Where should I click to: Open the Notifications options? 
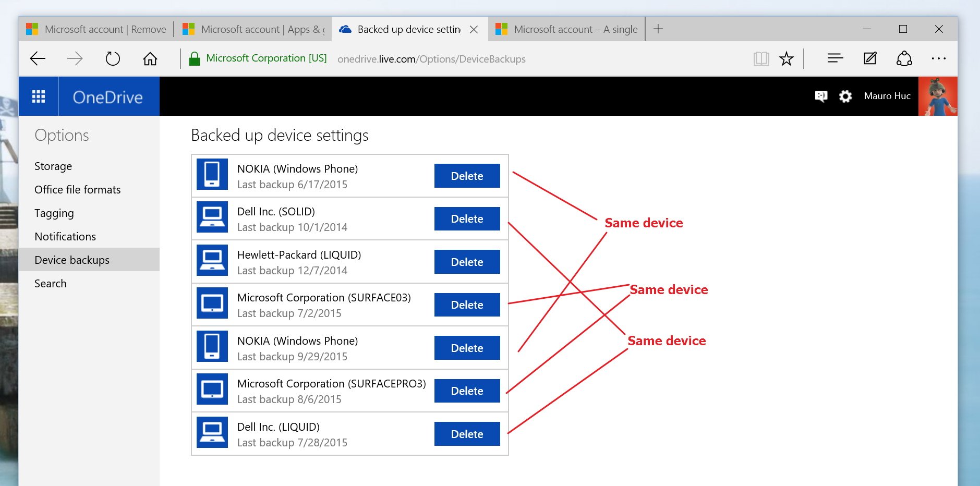pos(65,237)
